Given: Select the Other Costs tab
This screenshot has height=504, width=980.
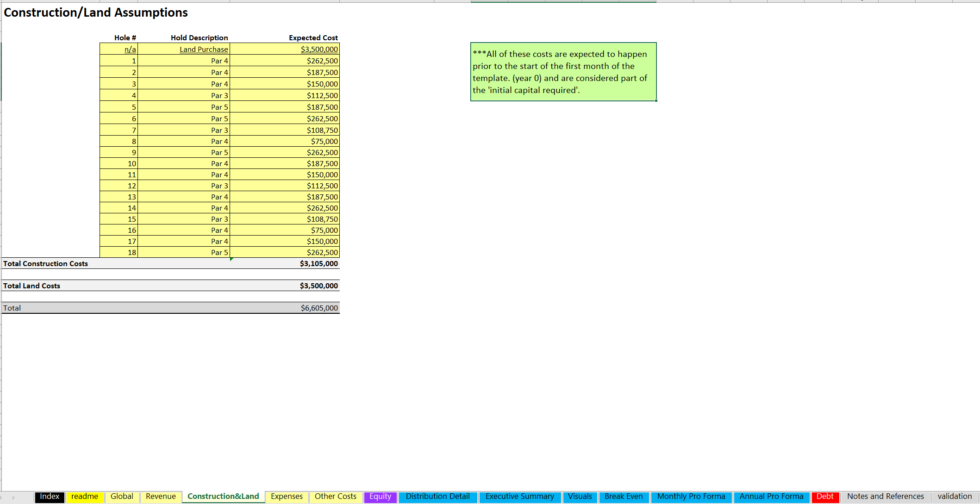Looking at the screenshot, I should [x=335, y=496].
